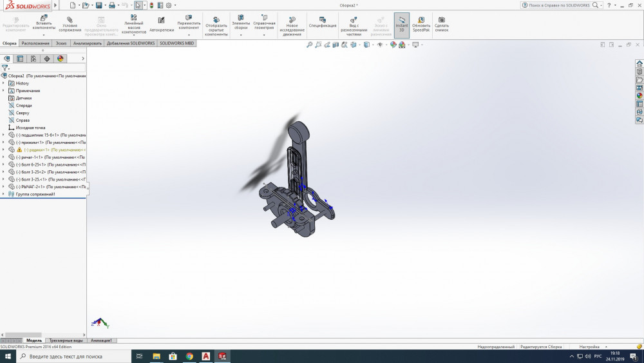Click Update SpeedPak (Обновить SpeedPak)

[x=421, y=23]
